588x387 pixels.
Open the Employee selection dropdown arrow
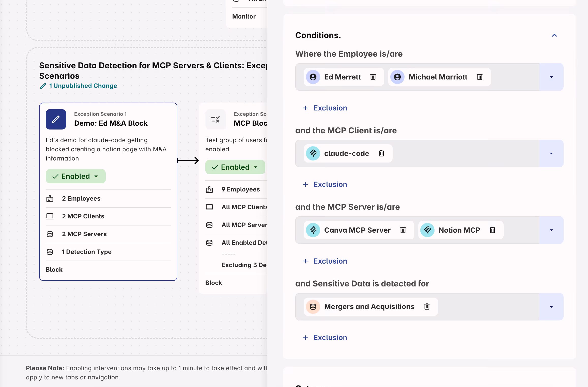coord(551,77)
